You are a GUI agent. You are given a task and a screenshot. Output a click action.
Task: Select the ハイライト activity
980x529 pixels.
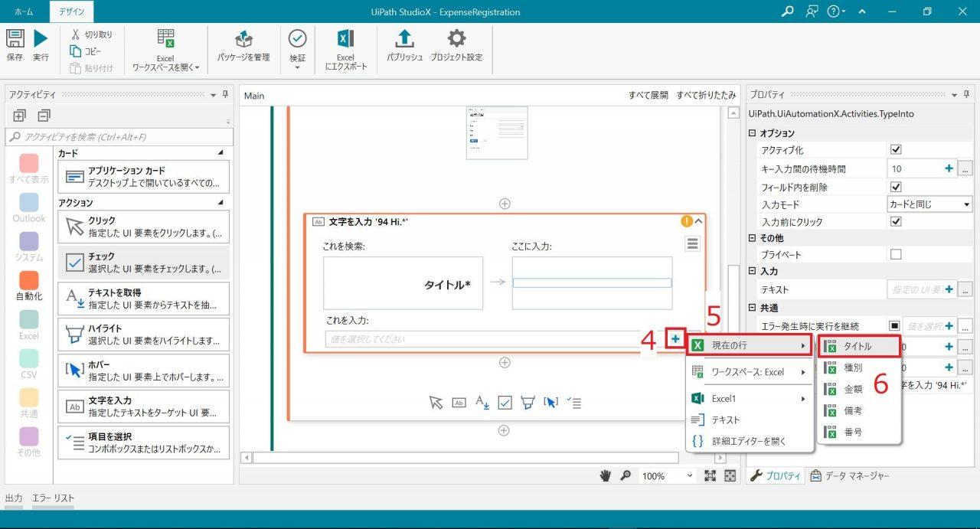pos(143,335)
